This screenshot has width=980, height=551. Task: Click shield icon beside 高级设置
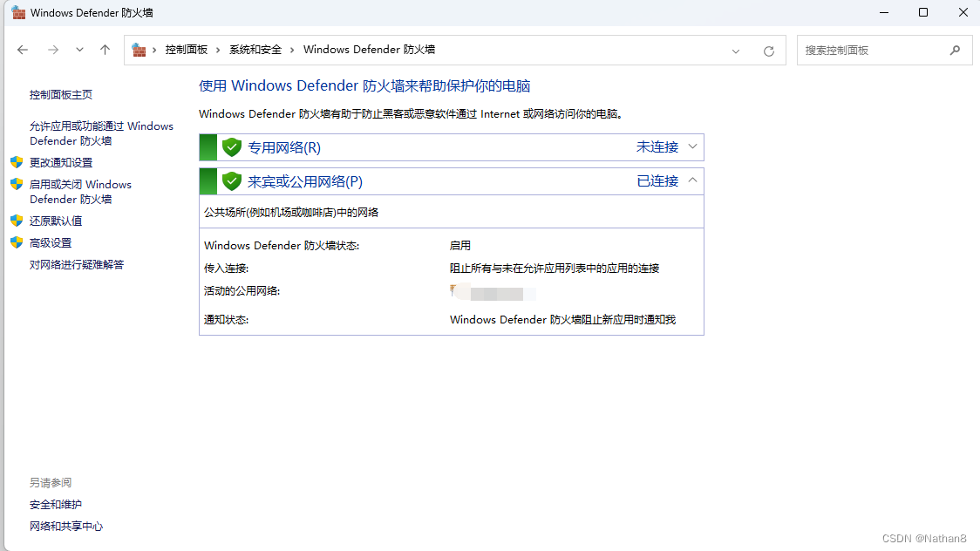pos(17,242)
